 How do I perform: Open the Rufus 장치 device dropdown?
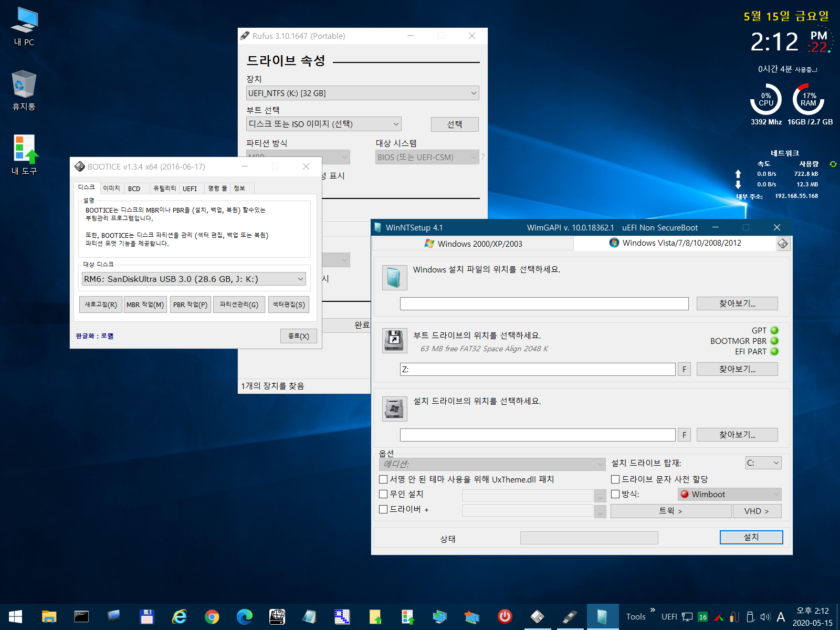363,93
